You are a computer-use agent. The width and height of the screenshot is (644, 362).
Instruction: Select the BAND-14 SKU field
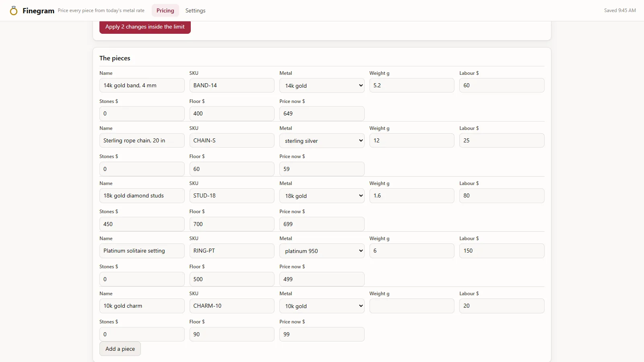click(x=232, y=85)
